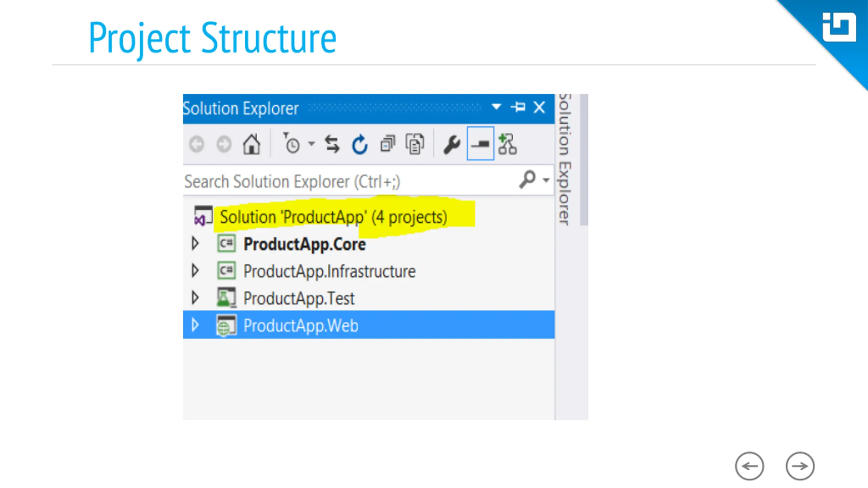
Task: Expand the ProductApp.Infrastructure project
Action: pos(195,270)
